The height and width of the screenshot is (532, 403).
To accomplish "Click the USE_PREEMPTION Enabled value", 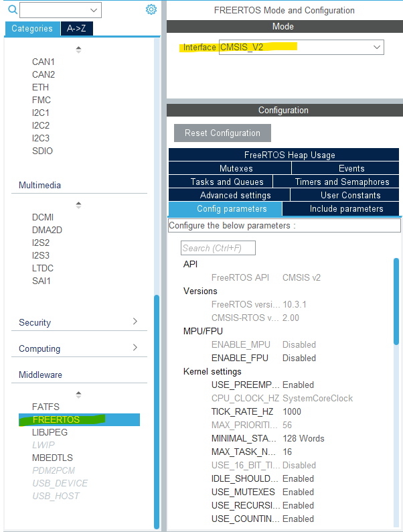I will [x=298, y=385].
